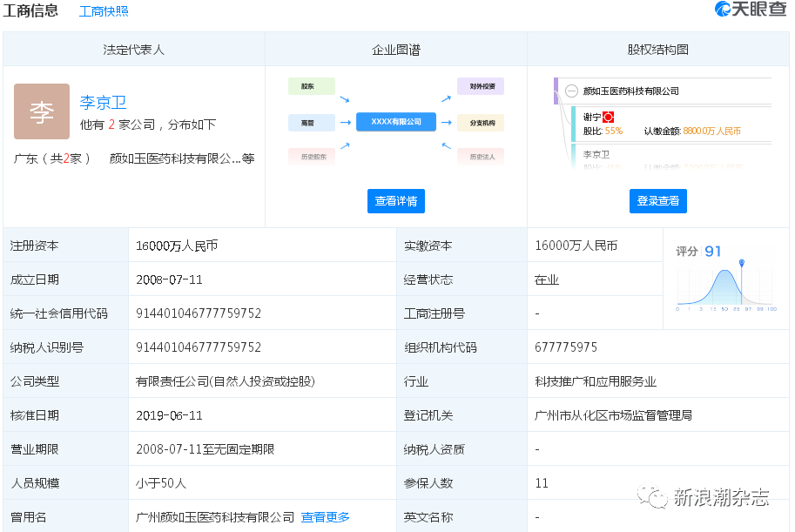The width and height of the screenshot is (795, 532).
Task: Select the 工商信息 tab heading
Action: (x=31, y=11)
